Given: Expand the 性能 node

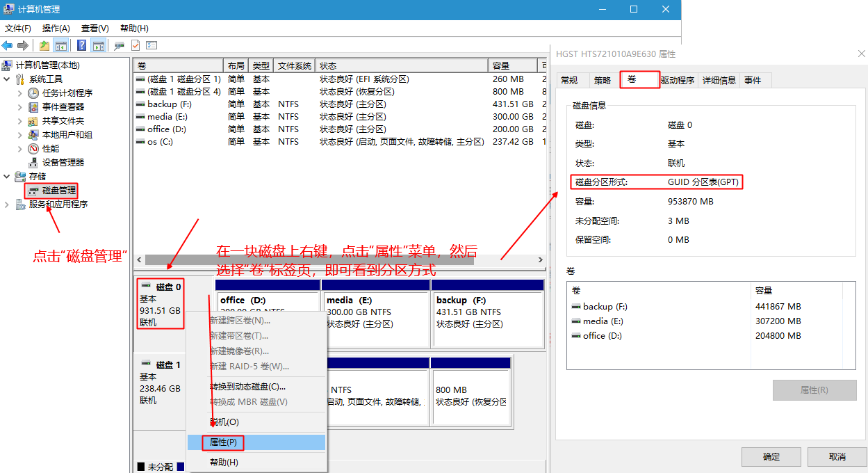Looking at the screenshot, I should click(20, 149).
